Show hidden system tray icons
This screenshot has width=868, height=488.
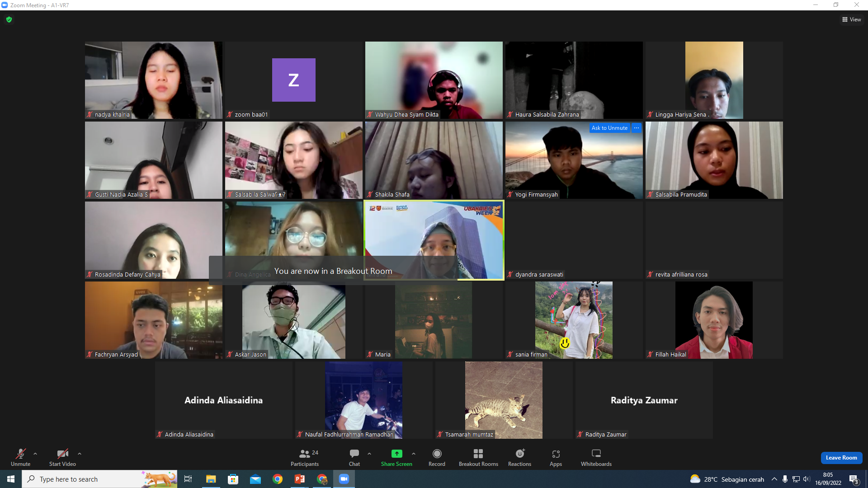pos(774,479)
